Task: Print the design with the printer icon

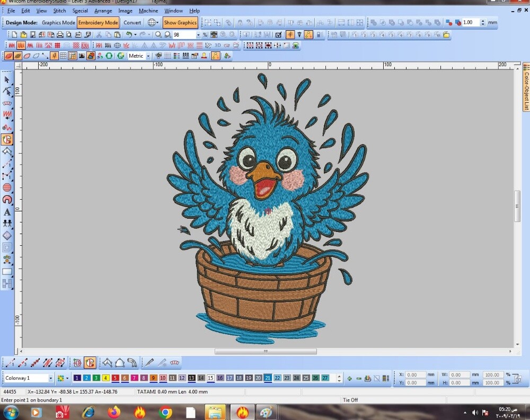Action: pyautogui.click(x=60, y=34)
